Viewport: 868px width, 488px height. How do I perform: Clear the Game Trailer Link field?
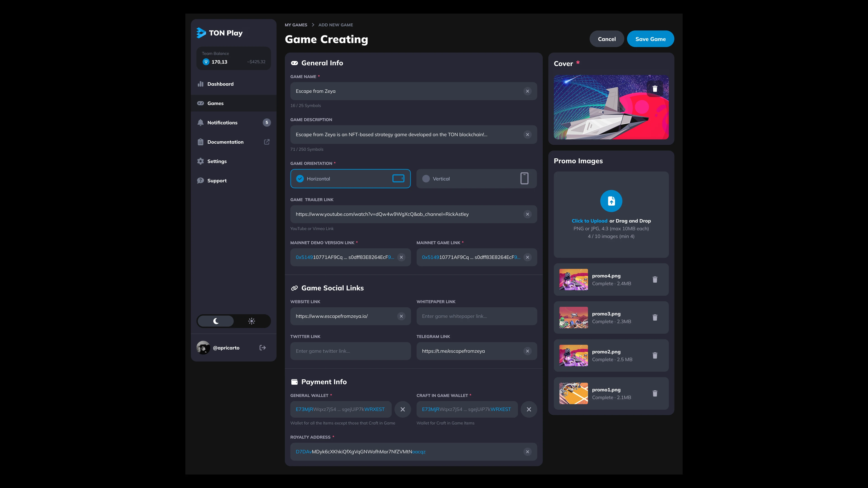tap(527, 214)
